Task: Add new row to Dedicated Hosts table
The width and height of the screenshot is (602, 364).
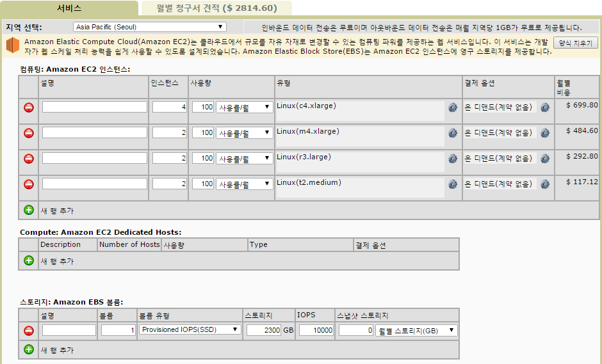Action: pos(29,260)
